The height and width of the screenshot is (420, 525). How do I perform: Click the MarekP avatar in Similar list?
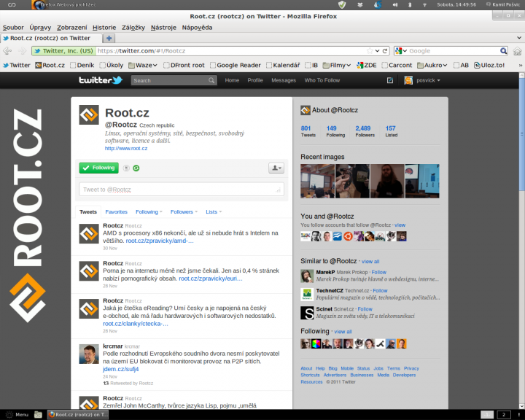307,276
